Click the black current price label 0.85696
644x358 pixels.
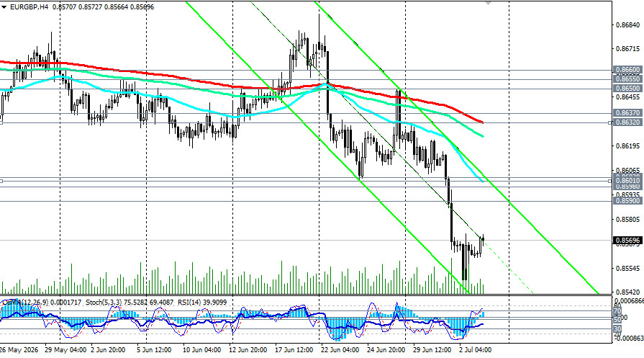(x=627, y=241)
